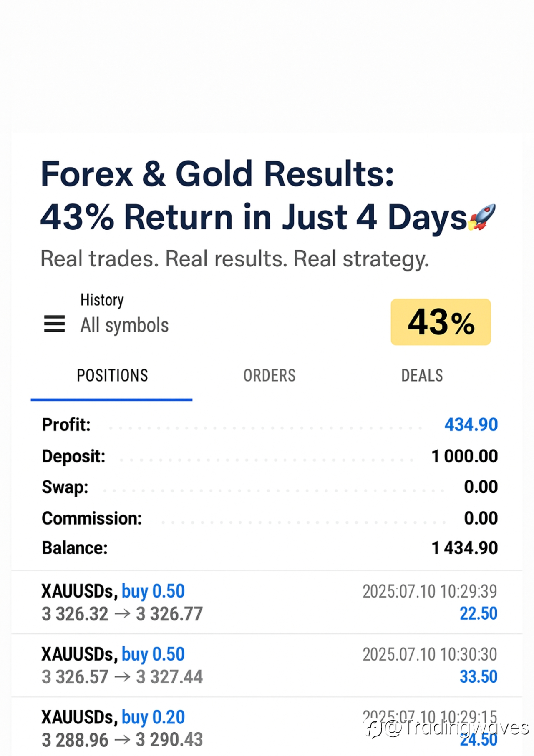Select the Commission row label
This screenshot has width=534, height=756.
click(92, 518)
